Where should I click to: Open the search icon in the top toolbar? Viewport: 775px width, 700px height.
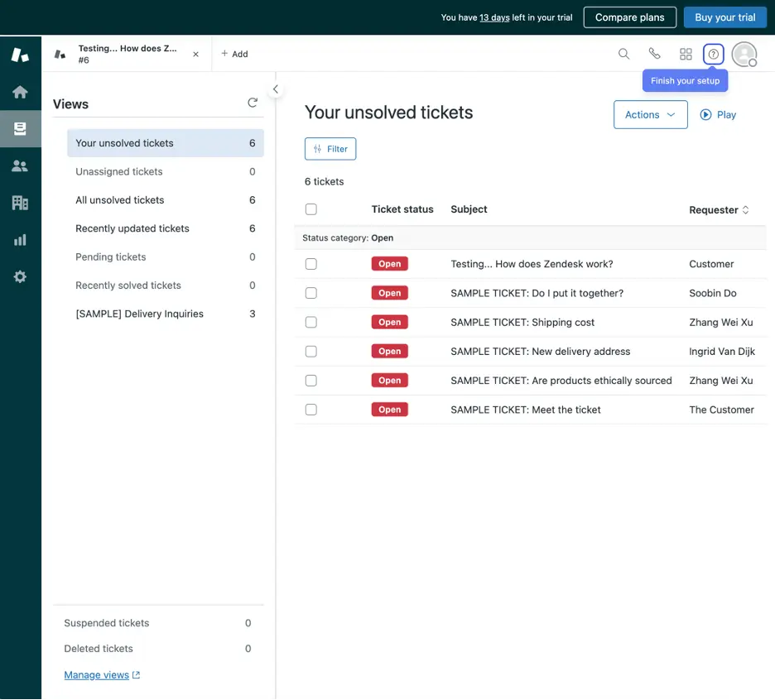(623, 53)
